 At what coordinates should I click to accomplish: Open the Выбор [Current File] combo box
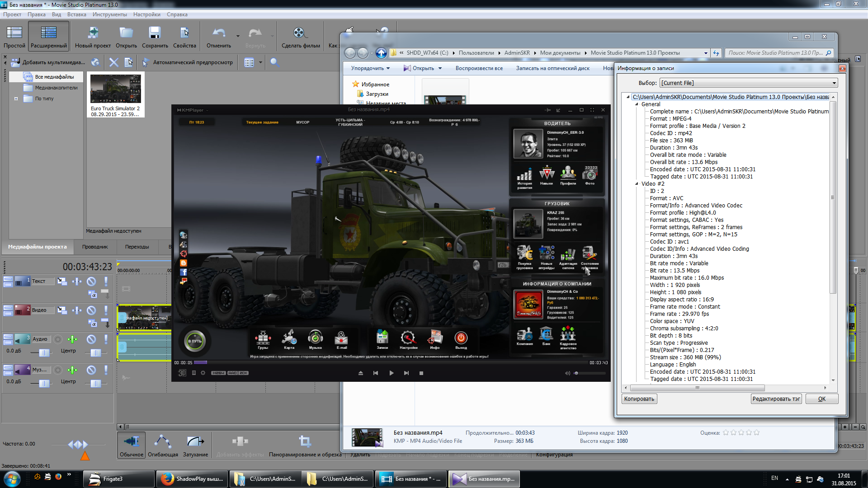tap(749, 83)
